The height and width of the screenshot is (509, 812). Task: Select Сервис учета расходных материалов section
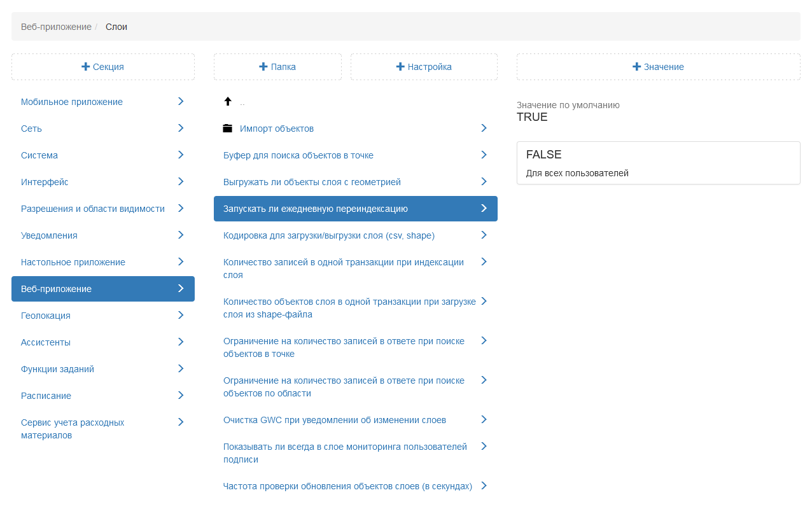click(73, 429)
